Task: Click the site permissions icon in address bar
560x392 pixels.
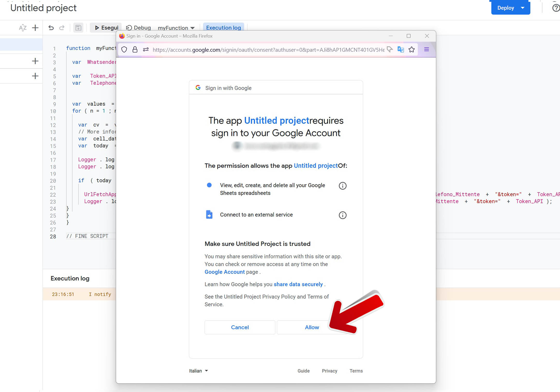Action: [146, 49]
